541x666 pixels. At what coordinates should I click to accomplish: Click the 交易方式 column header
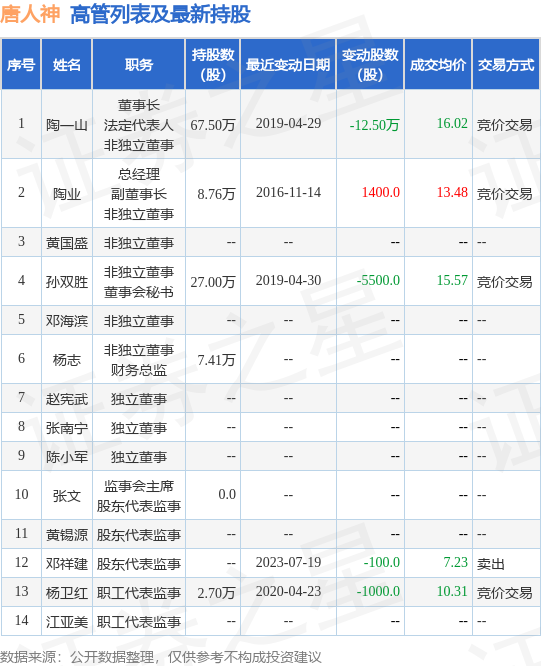(x=506, y=65)
